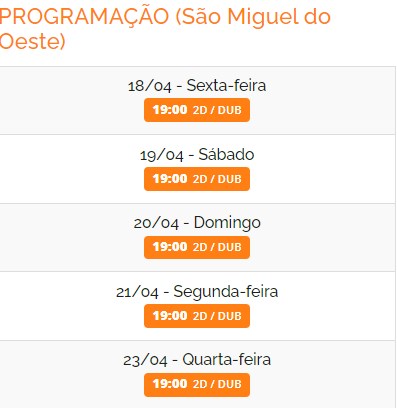Click the bold 19:00 time in Quarta-feira row
Viewport: 397px width, 408px height.
[170, 384]
